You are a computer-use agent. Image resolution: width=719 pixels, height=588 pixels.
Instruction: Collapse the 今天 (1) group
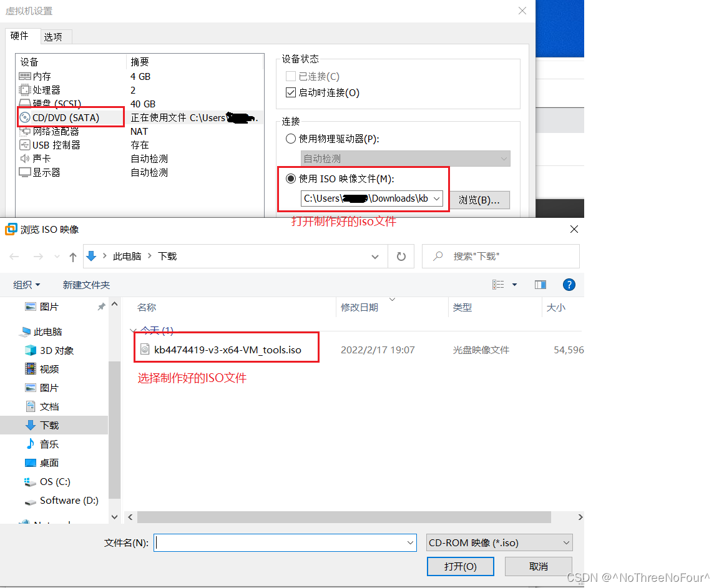click(x=133, y=330)
